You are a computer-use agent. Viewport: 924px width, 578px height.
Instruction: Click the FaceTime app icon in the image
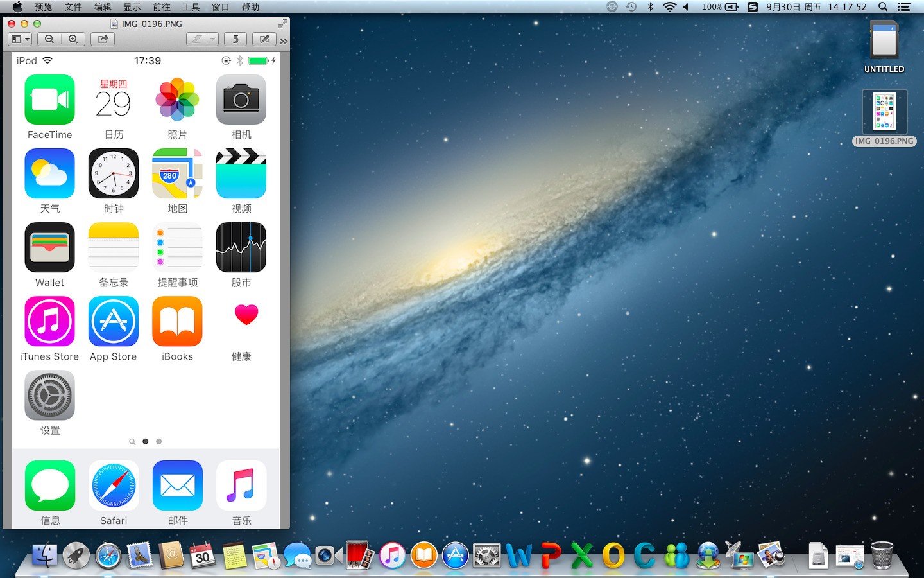(49, 100)
